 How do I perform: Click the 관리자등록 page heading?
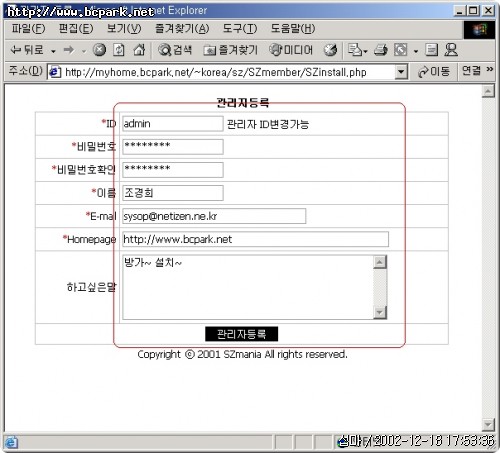click(243, 102)
